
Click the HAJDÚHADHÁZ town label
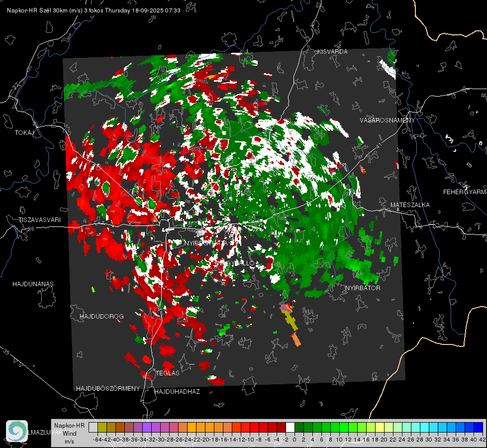tap(177, 392)
